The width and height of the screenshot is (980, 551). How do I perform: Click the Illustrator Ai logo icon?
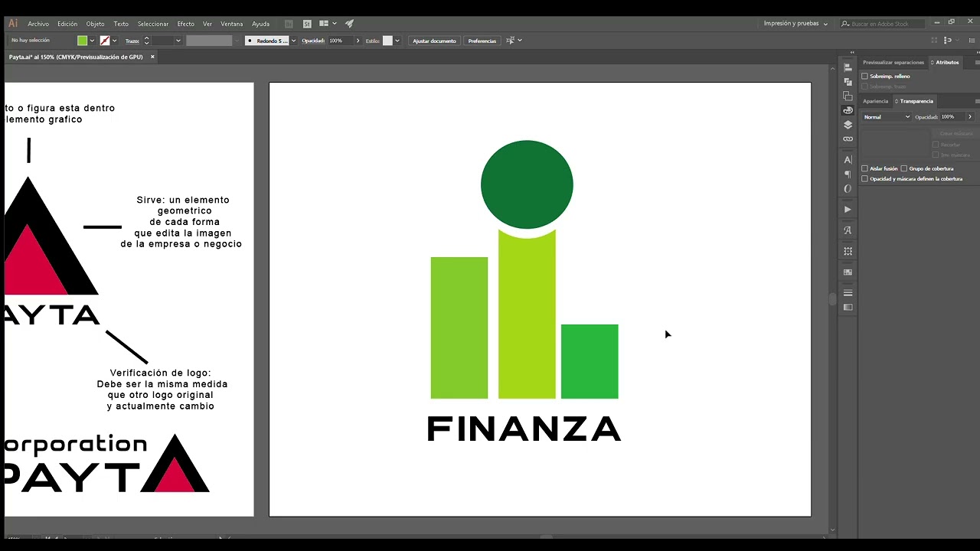13,24
